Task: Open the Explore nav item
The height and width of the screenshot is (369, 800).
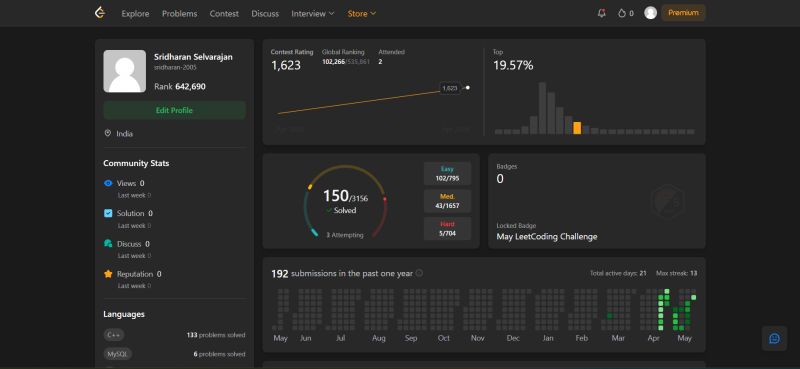Action: click(x=135, y=14)
